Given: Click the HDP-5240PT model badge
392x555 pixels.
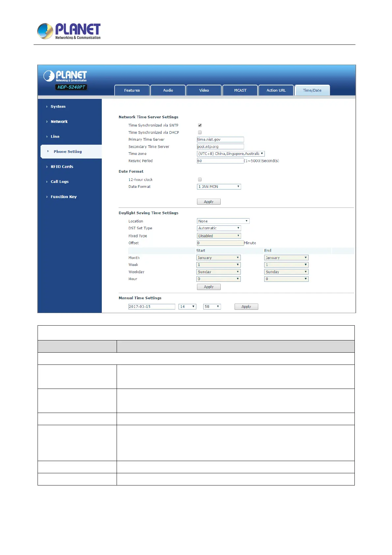Looking at the screenshot, I should [x=71, y=87].
